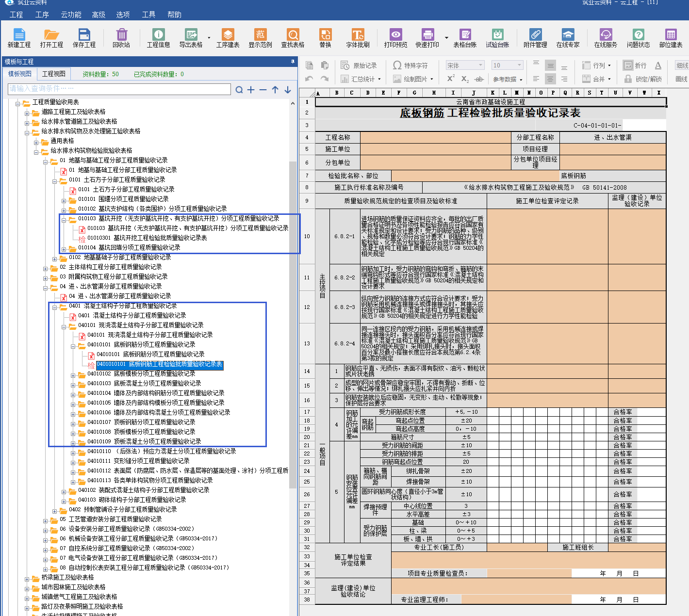Click the paste icon in editor toolbar

tap(325, 65)
